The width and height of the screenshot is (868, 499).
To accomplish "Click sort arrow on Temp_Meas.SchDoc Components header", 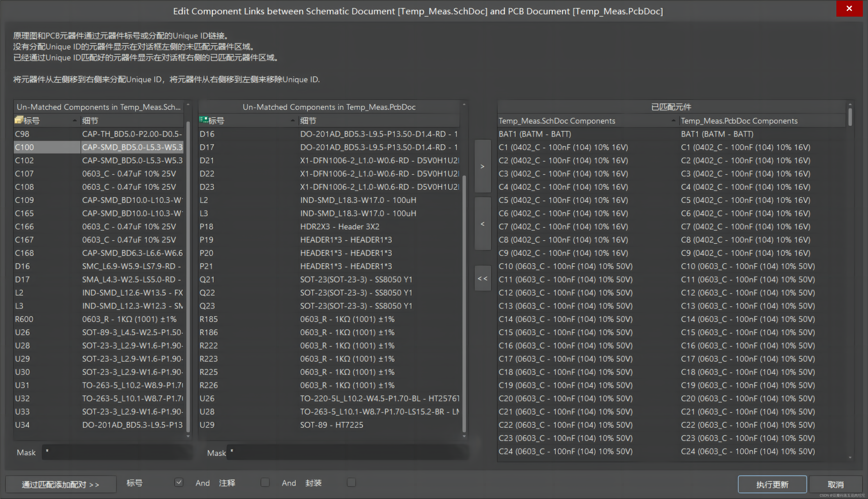I will [673, 120].
